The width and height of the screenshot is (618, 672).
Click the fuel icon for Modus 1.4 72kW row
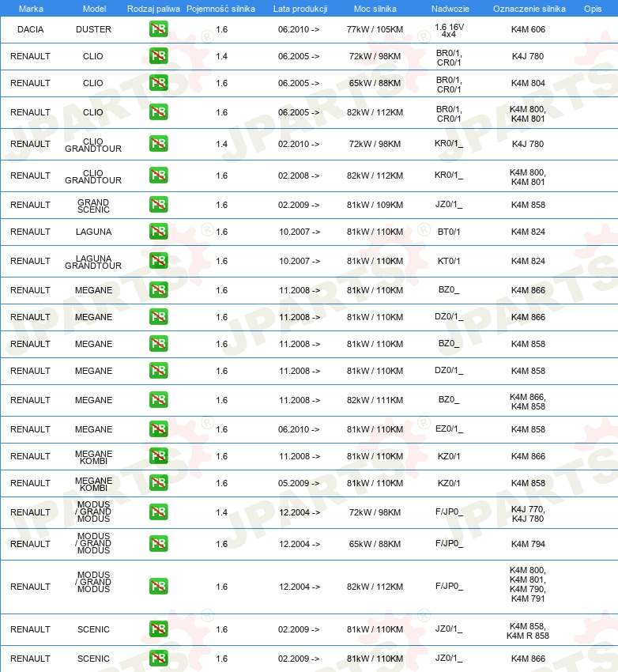pos(159,512)
